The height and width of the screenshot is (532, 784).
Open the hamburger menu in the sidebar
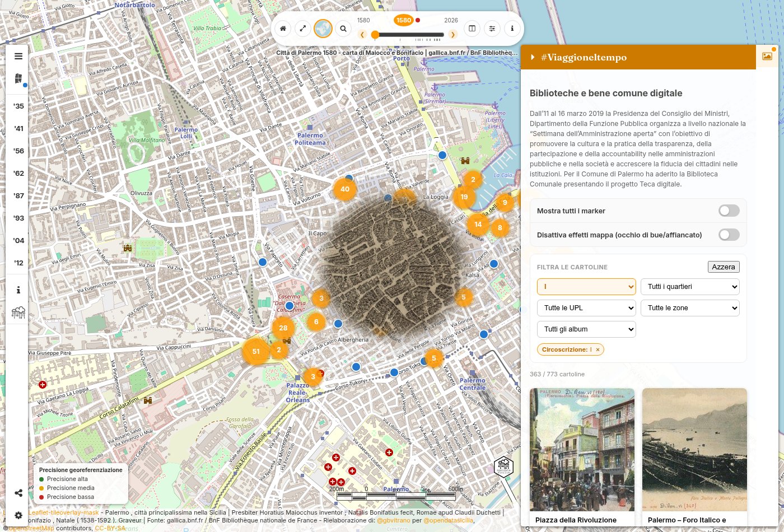(x=18, y=56)
